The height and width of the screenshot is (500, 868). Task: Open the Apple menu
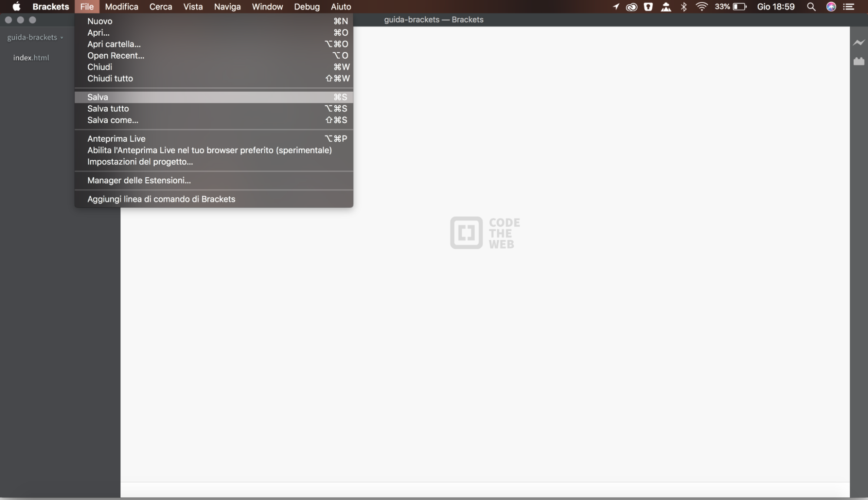[x=16, y=7]
